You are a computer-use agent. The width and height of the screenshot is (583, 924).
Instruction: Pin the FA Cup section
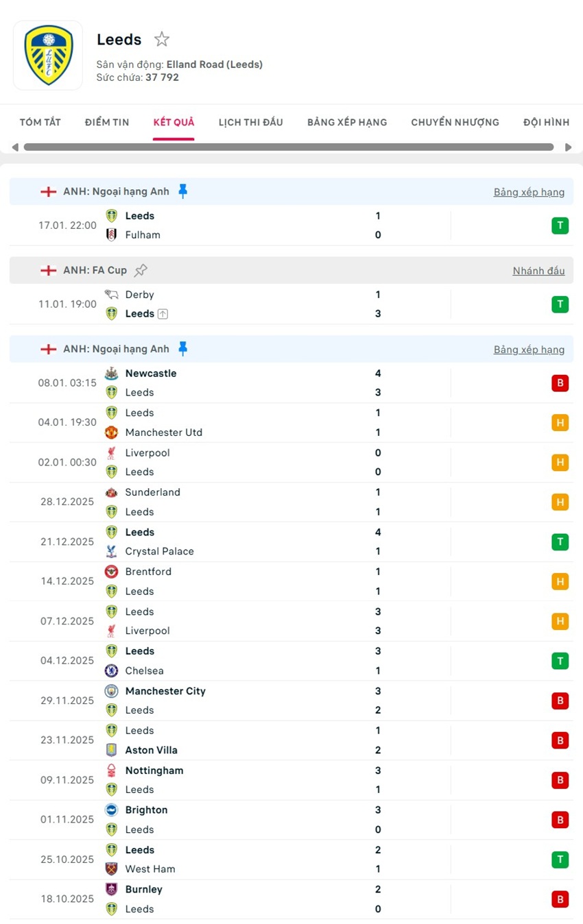[141, 270]
